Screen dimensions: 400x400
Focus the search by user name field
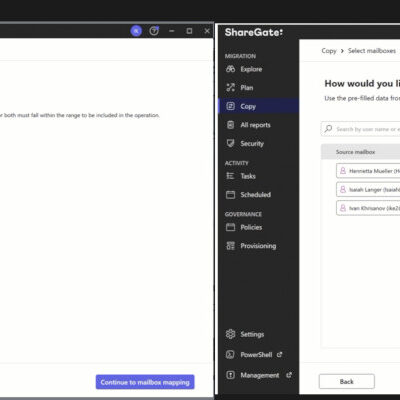point(361,129)
